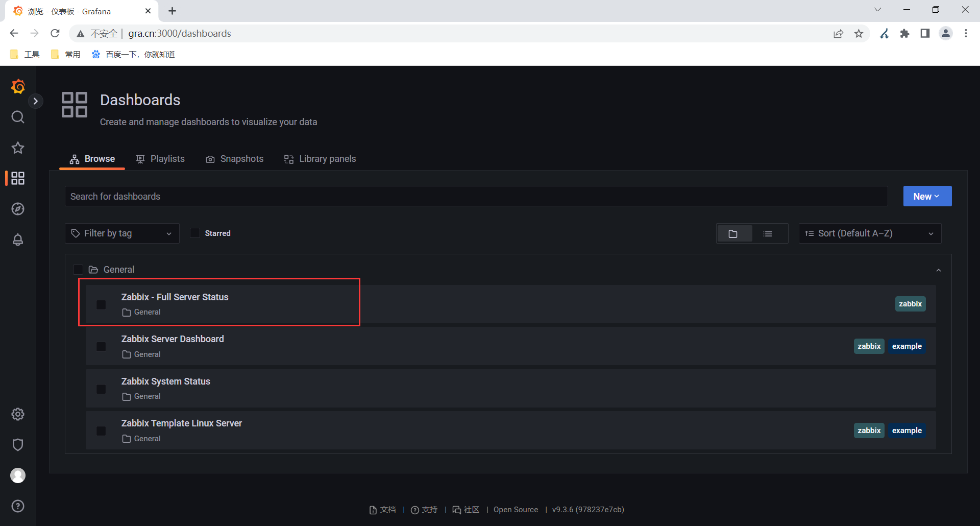
Task: Open Server Admin shield icon
Action: click(x=18, y=445)
